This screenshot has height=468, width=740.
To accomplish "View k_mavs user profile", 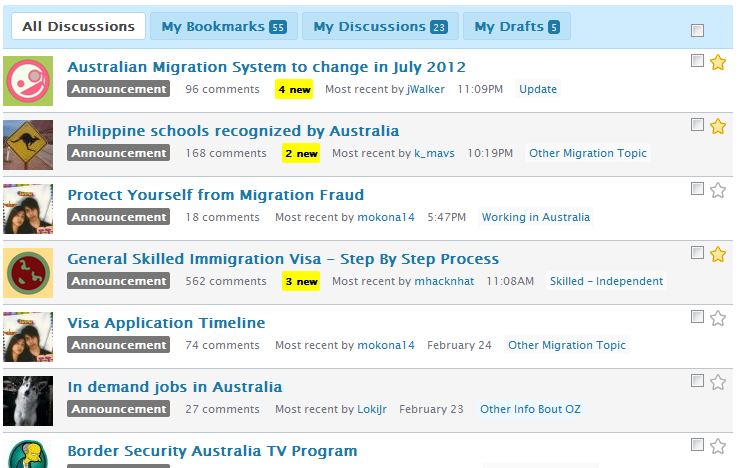I will tap(434, 153).
